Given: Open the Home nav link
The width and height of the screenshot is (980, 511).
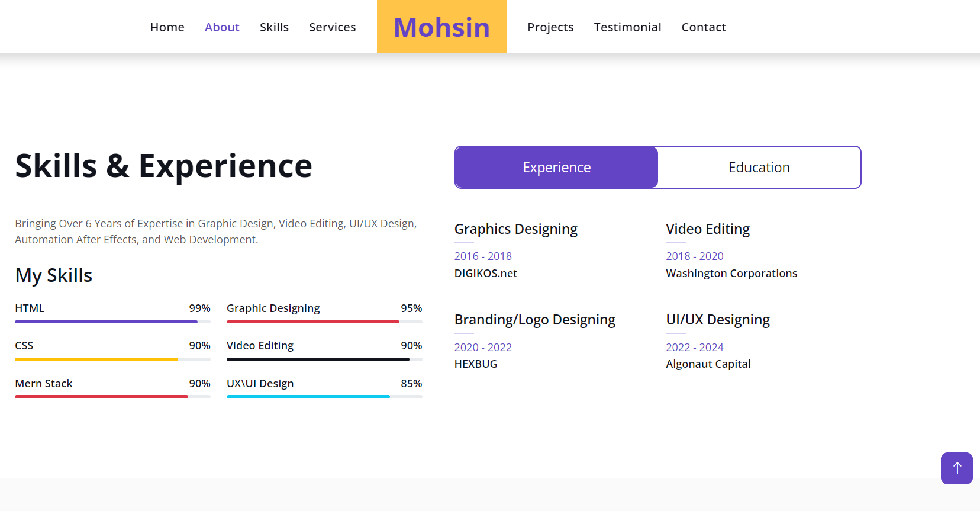Looking at the screenshot, I should click(167, 27).
